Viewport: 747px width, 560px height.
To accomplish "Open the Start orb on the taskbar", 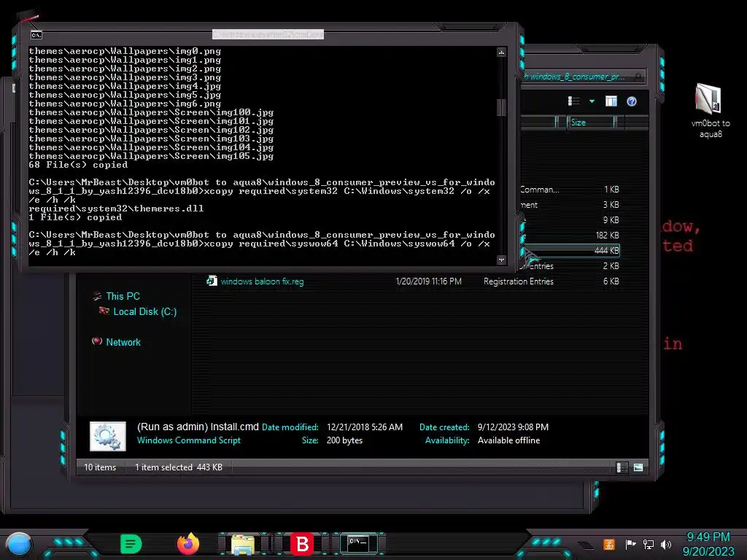I will point(18,545).
